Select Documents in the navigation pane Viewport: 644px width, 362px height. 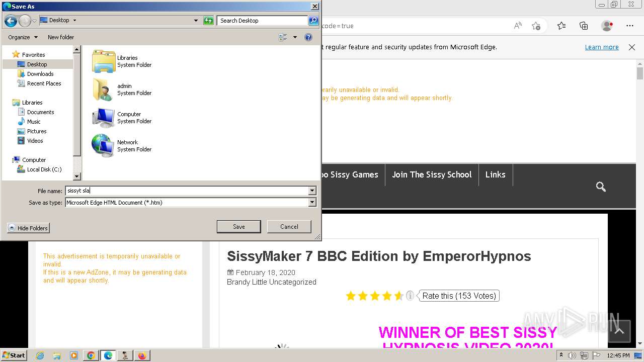(40, 112)
